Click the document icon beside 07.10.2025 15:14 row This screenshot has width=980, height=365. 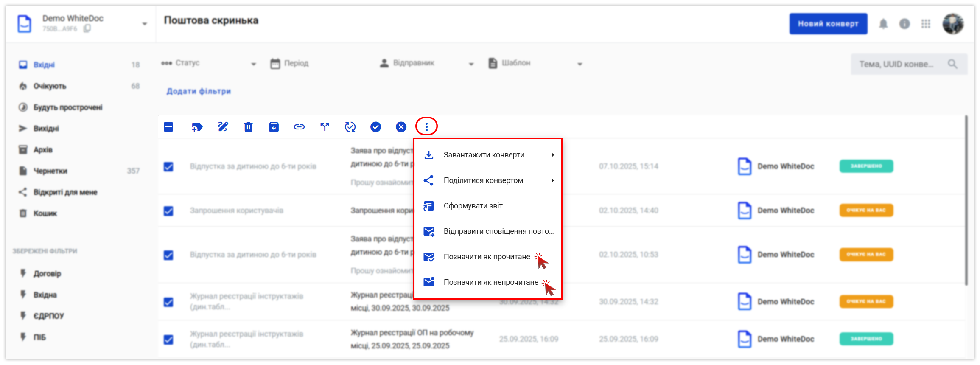745,166
